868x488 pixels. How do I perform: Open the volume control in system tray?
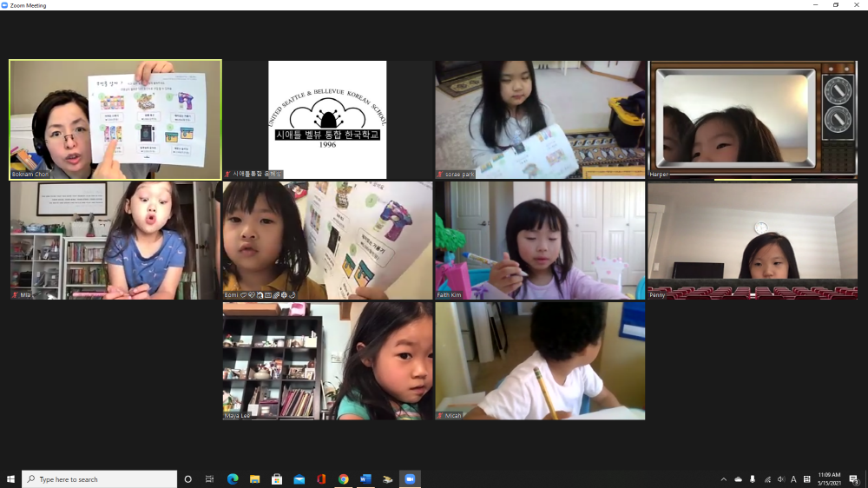780,479
